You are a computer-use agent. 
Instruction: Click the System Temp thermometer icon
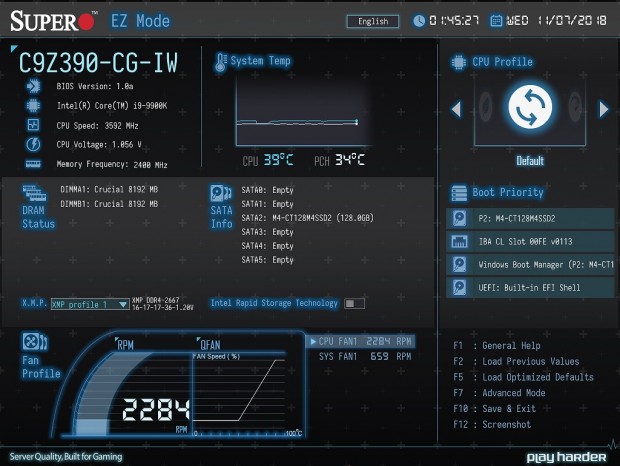coord(221,62)
